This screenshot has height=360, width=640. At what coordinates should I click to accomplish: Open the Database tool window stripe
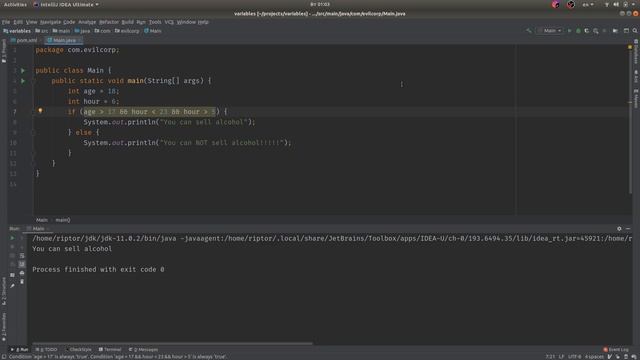[636, 51]
